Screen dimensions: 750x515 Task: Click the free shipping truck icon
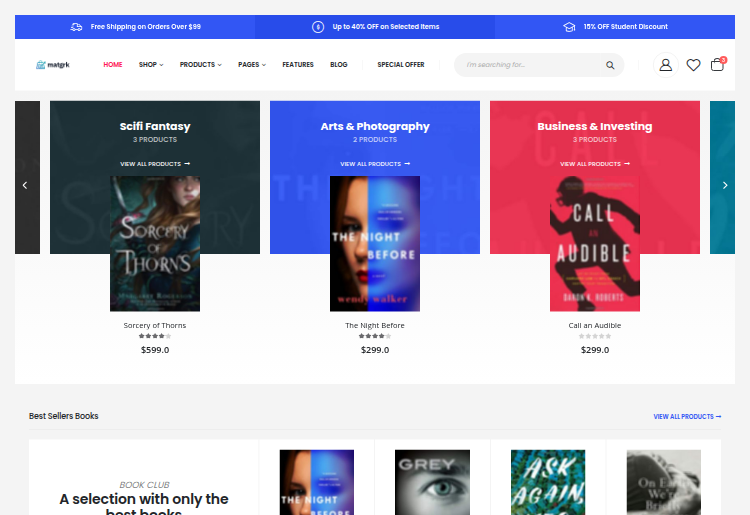(77, 27)
